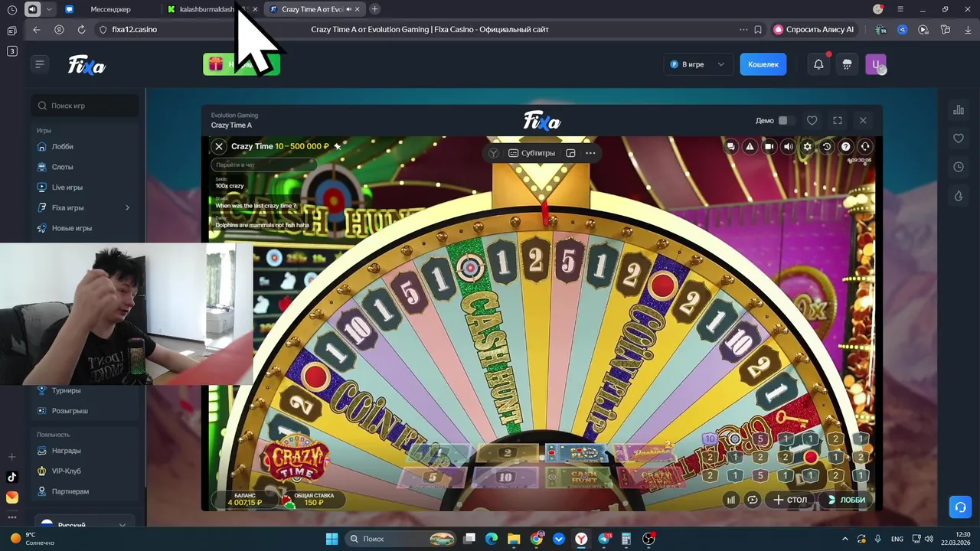The height and width of the screenshot is (551, 980).
Task: Go back in the browser
Action: tap(37, 29)
